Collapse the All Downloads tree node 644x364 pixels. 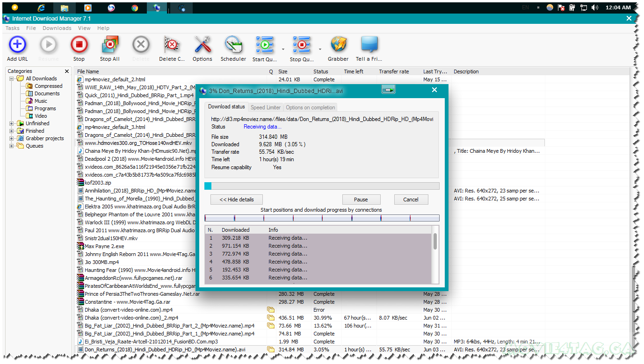coord(12,79)
